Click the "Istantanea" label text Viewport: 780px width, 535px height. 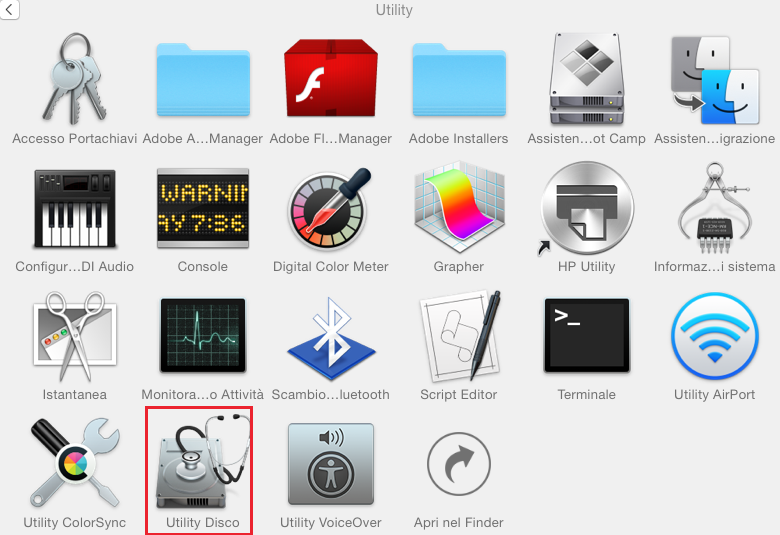point(75,395)
